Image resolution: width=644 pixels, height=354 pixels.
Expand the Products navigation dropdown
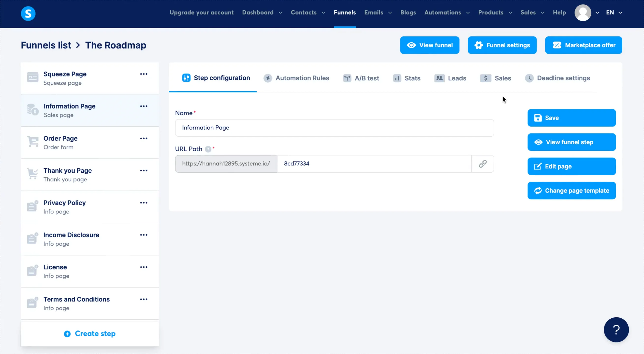click(495, 13)
